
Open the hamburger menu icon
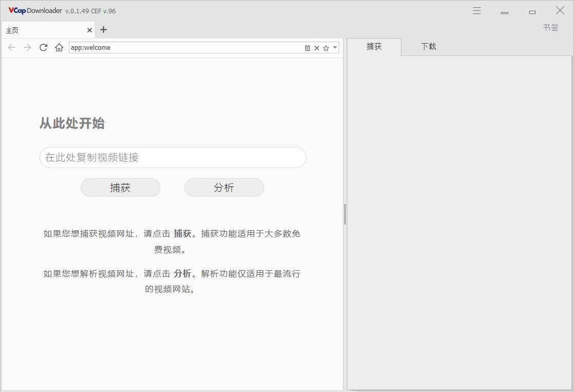[x=477, y=11]
